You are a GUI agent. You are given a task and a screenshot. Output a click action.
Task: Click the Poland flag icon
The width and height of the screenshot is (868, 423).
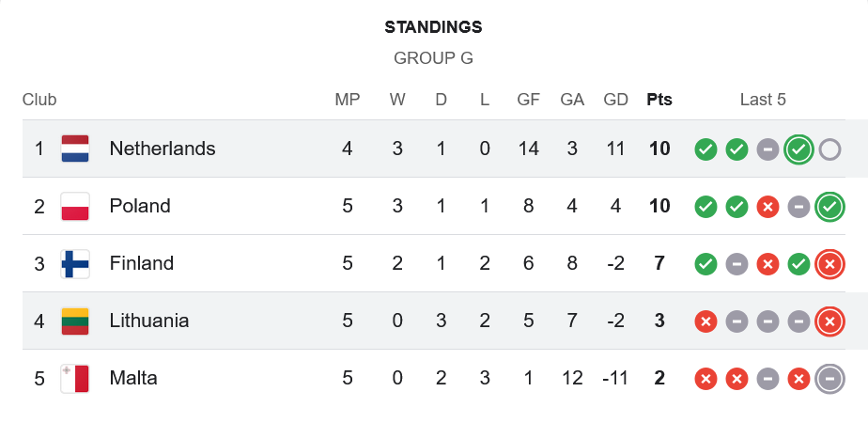pos(75,206)
